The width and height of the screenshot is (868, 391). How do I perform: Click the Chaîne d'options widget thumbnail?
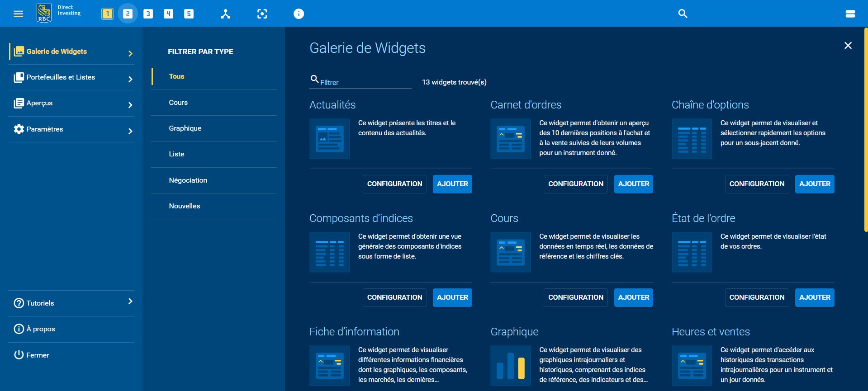coord(692,139)
